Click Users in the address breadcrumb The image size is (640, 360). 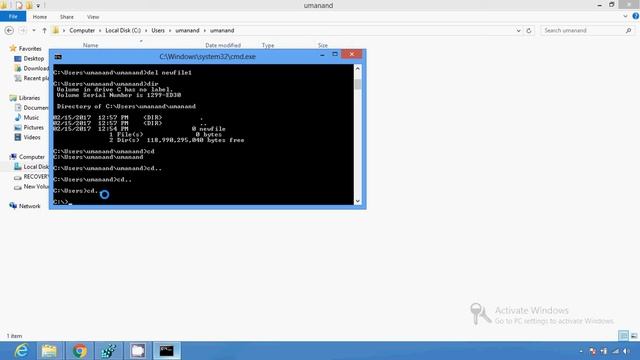coord(158,31)
